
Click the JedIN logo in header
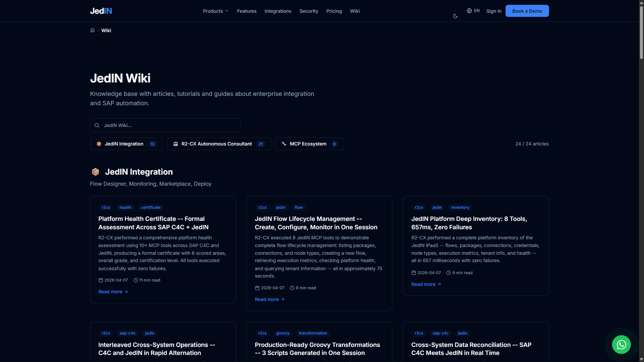(101, 11)
